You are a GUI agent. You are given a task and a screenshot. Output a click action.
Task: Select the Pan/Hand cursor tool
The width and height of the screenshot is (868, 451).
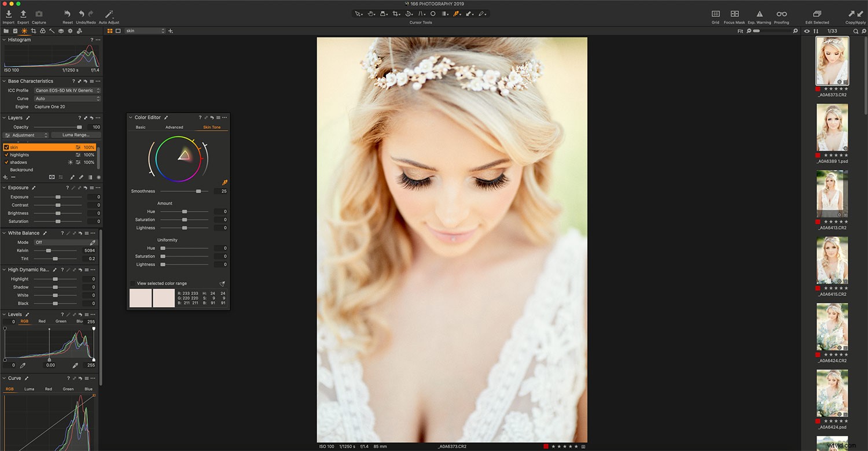click(x=371, y=13)
